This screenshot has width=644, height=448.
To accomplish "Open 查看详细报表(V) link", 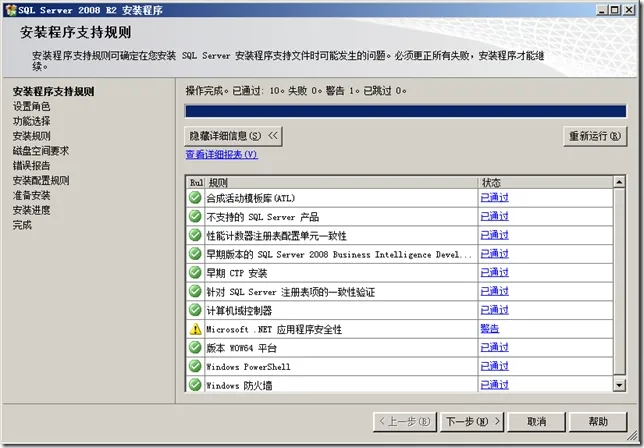I will 221,154.
